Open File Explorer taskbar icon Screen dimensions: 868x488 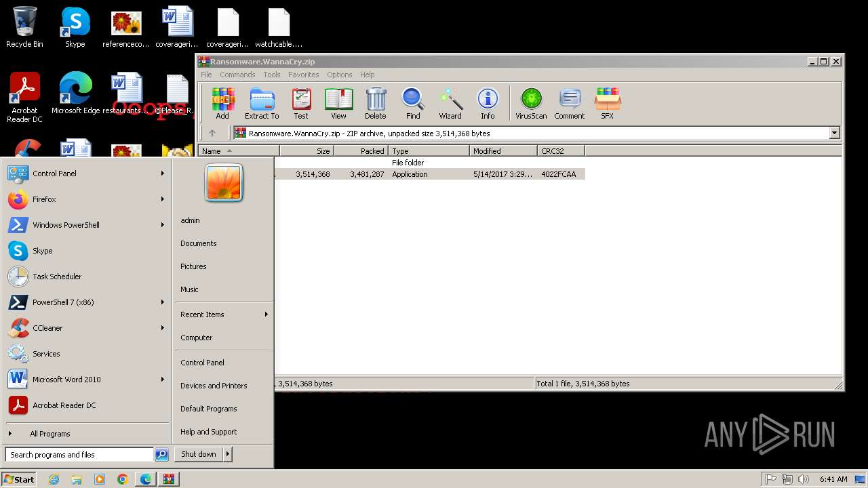pyautogui.click(x=77, y=479)
